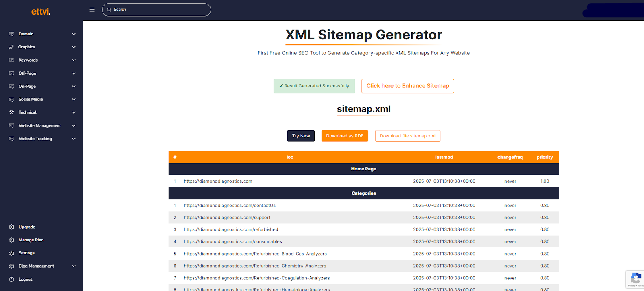The height and width of the screenshot is (291, 644).
Task: Expand the Social Media menu chevron
Action: click(74, 99)
